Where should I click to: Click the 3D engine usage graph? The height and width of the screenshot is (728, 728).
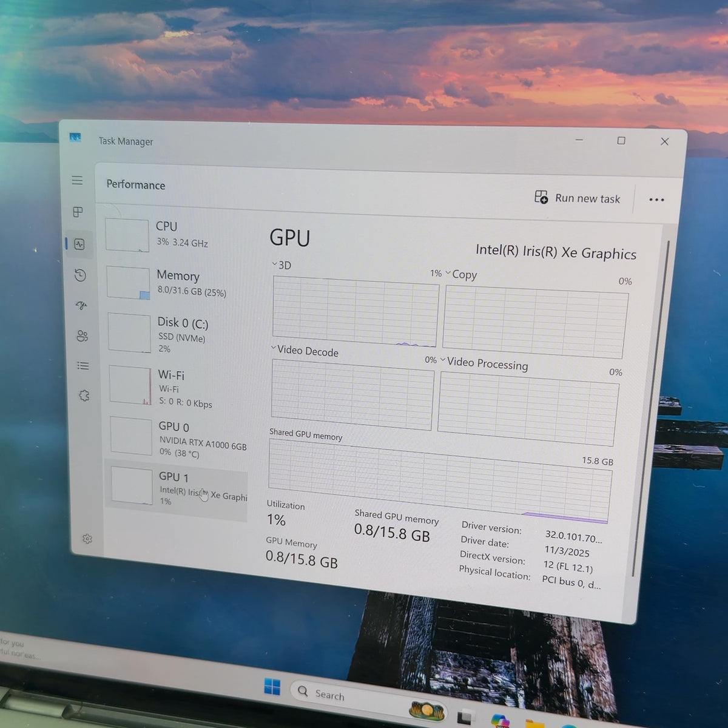pos(356,312)
